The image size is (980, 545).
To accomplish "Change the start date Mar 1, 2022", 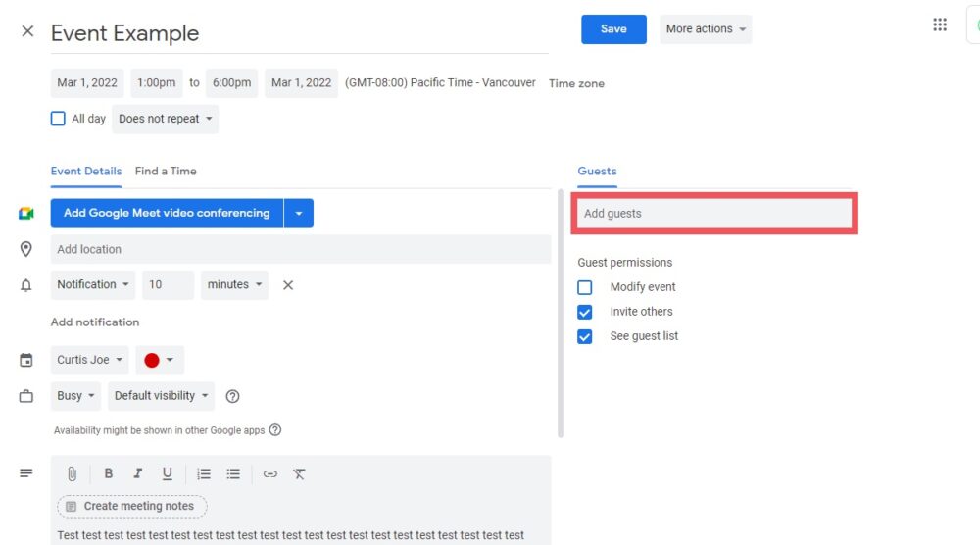I will point(87,82).
